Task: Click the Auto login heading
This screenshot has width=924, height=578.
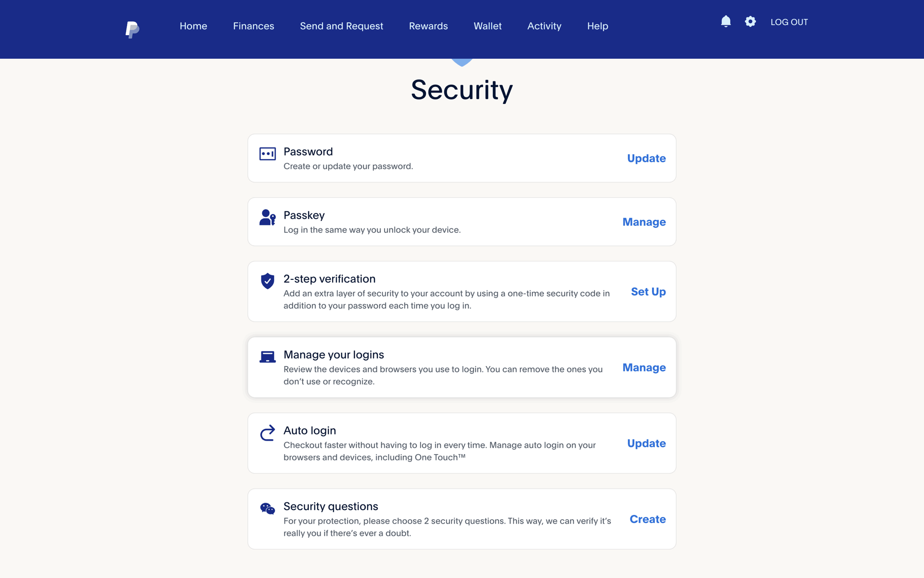Action: point(309,431)
